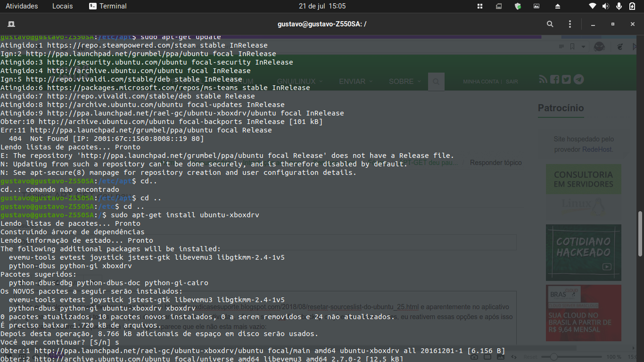Screen dimensions: 644x362
Task: Click the 'É preciso baixar 1.720 kB de arquivos' line
Action: (81, 325)
